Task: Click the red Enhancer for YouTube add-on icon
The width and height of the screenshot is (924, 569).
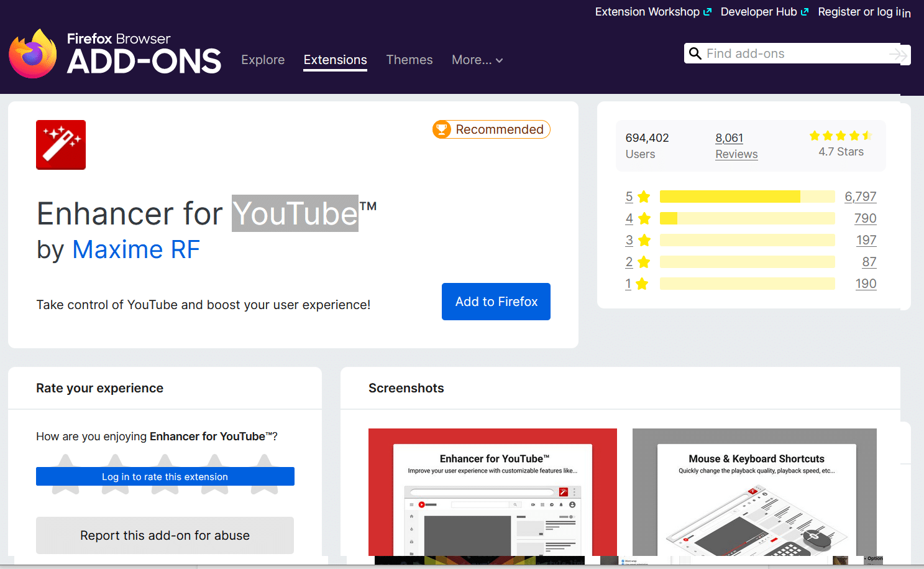Action: tap(60, 144)
